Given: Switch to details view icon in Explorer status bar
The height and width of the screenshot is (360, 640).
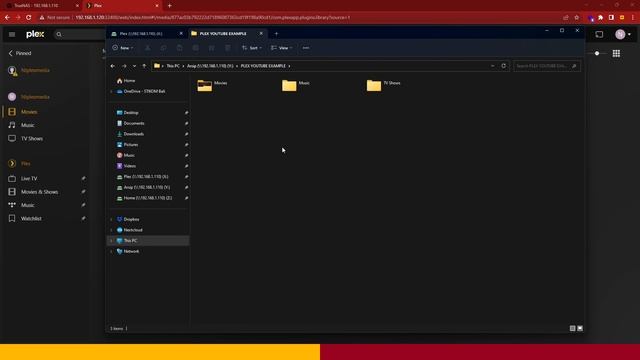Looking at the screenshot, I should point(572,328).
